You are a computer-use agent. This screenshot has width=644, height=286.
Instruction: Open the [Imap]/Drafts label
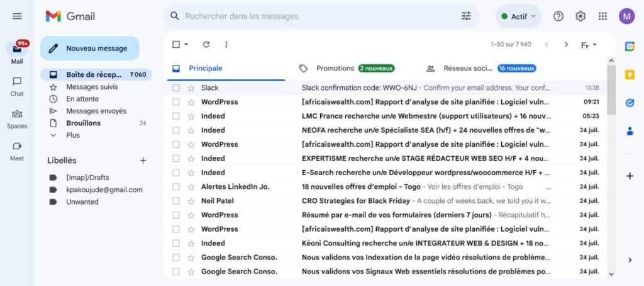87,178
